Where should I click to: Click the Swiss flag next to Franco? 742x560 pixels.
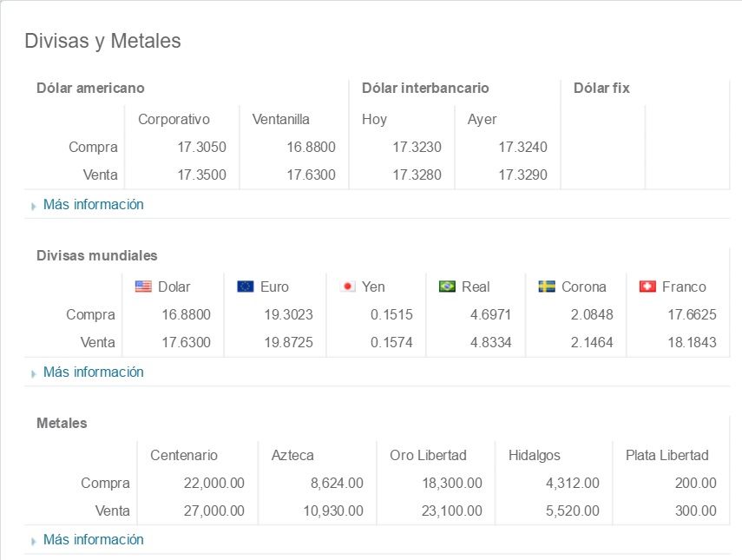[648, 287]
